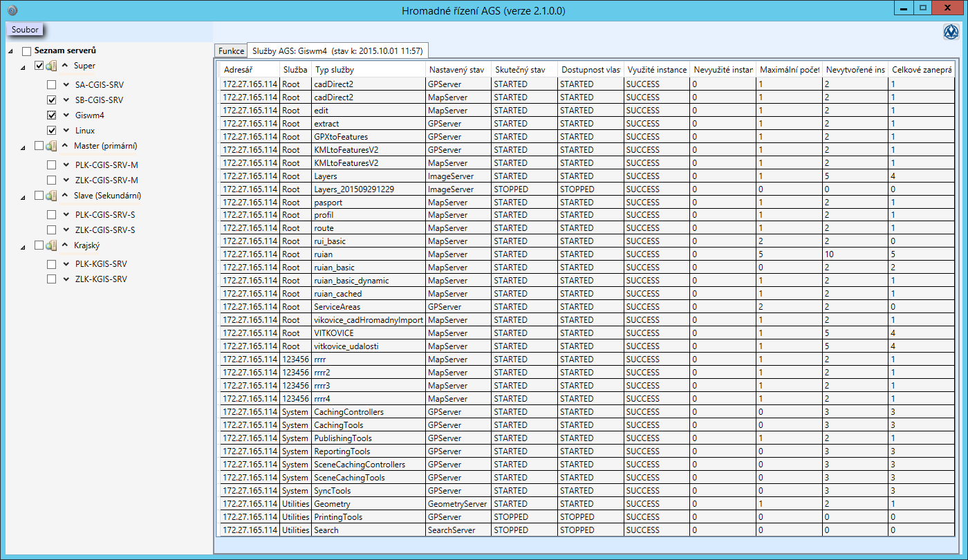Select the Služby AGS: Giswm4 tab
The image size is (968, 560).
(339, 50)
